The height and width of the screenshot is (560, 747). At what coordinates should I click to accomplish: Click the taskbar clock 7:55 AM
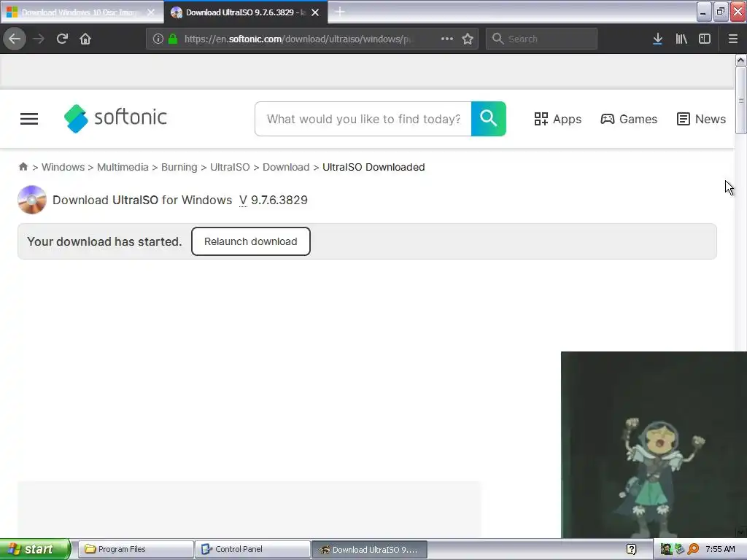720,549
